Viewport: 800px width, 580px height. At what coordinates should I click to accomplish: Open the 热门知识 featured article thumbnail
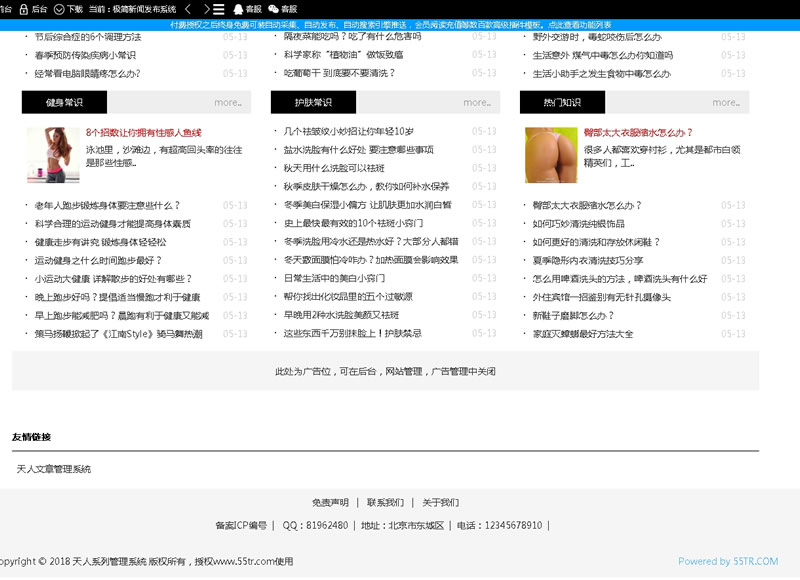[x=551, y=155]
